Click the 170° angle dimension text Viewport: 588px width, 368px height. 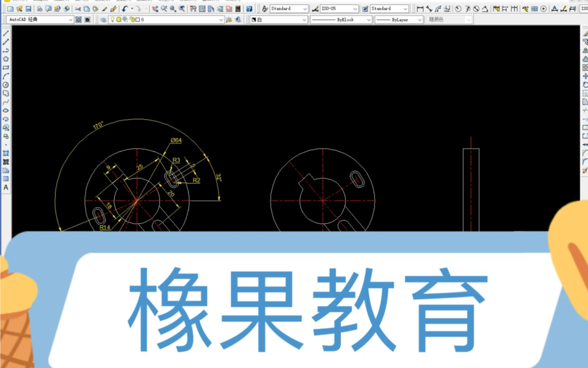(x=98, y=125)
